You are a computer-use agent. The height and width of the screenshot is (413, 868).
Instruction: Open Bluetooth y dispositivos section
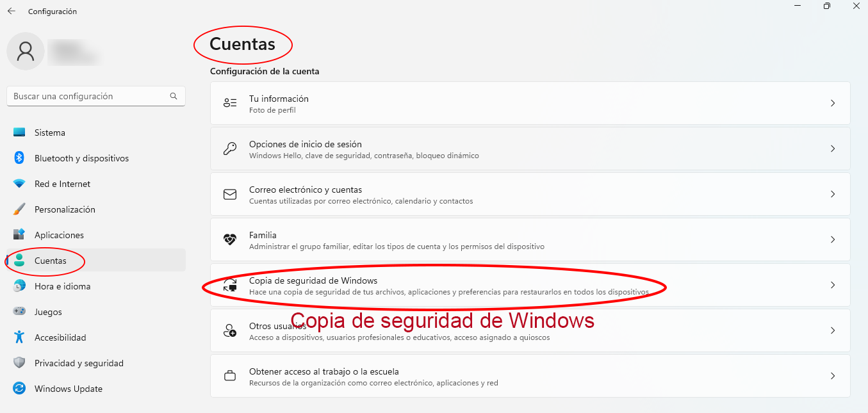click(96, 158)
